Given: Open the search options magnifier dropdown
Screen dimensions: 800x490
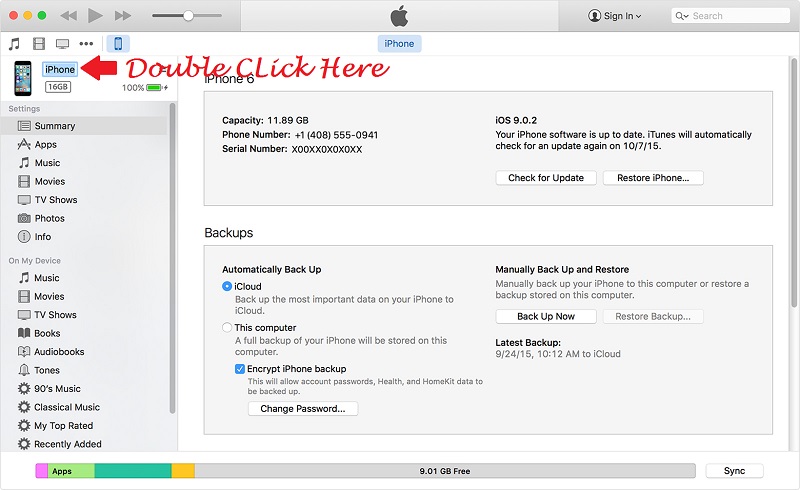Looking at the screenshot, I should [x=682, y=16].
